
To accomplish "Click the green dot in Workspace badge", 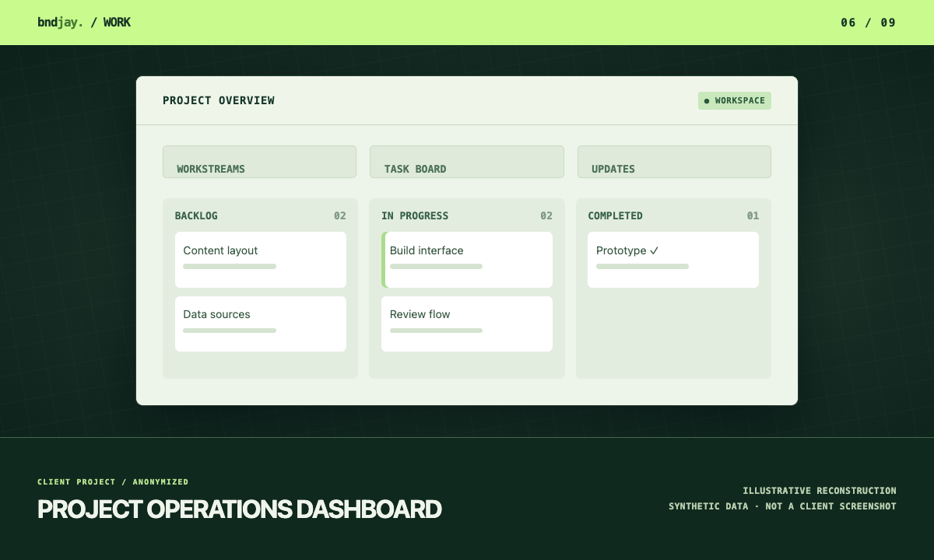I will 707,101.
